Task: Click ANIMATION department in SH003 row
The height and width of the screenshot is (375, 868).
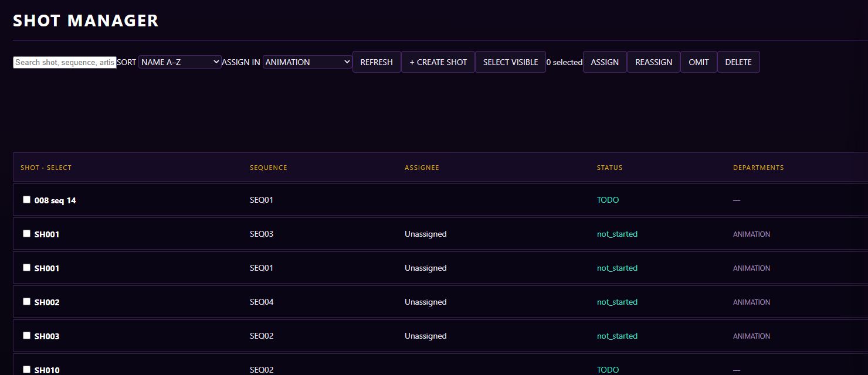Action: coord(751,336)
